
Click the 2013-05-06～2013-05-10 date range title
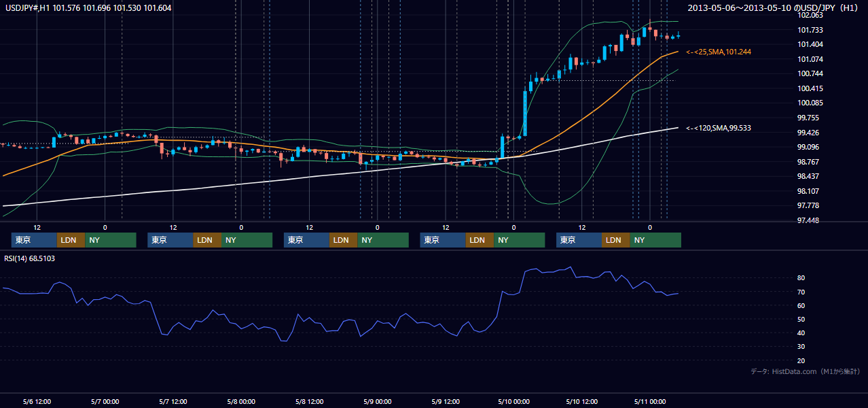click(x=773, y=8)
